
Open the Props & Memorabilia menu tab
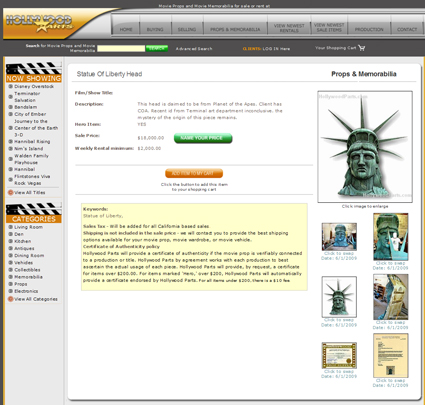[235, 29]
